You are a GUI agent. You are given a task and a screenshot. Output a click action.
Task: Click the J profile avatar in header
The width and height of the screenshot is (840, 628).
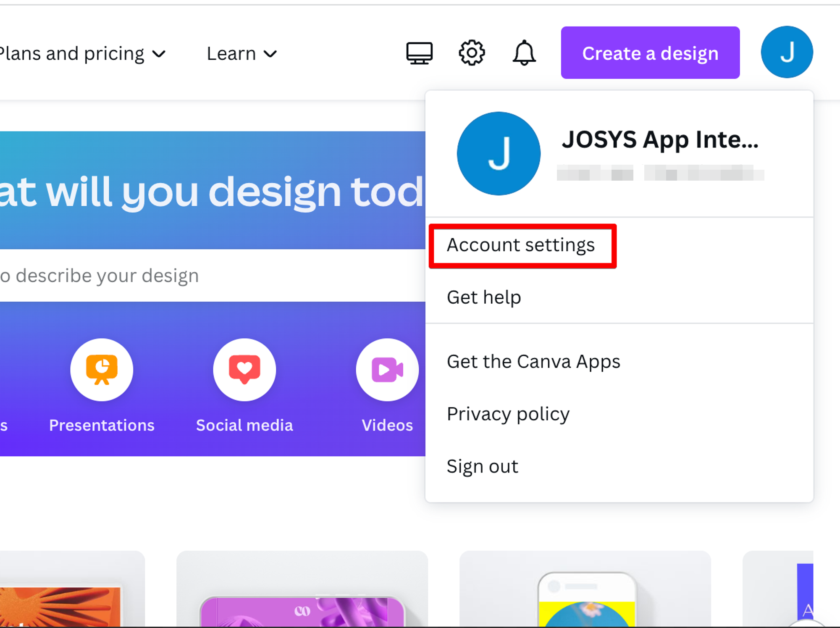pyautogui.click(x=786, y=52)
